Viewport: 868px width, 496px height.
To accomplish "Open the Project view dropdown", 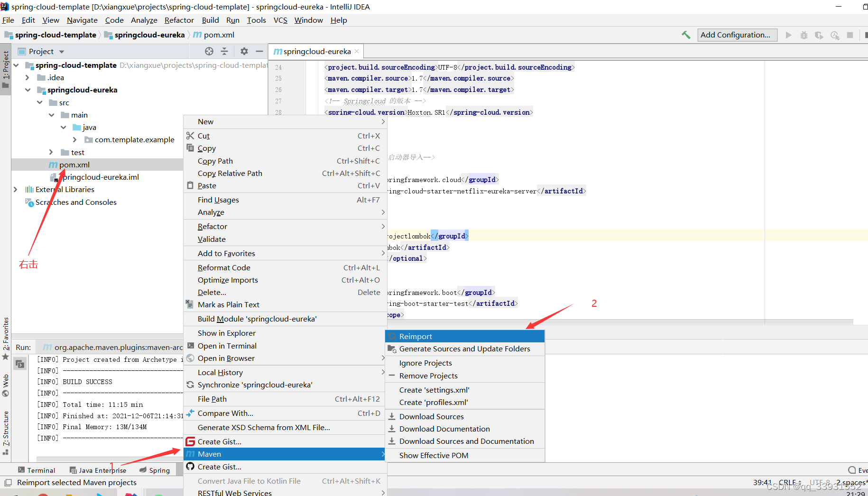I will 62,52.
